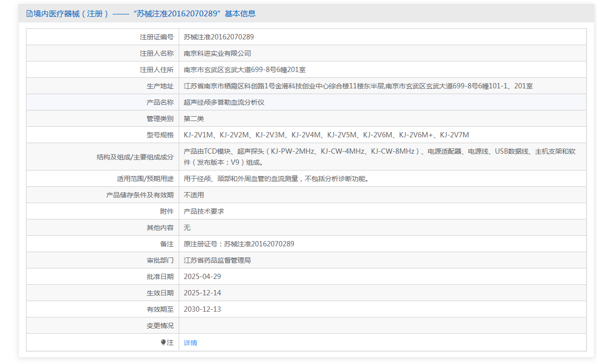
Task: Click the 结构及组成/主要组成成分 label
Action: coord(135,157)
